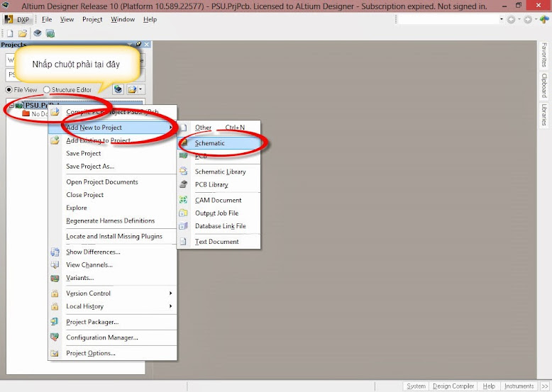Choose Regenerate Harness Definitions
Viewport: 552px width, 392px height.
[112, 220]
